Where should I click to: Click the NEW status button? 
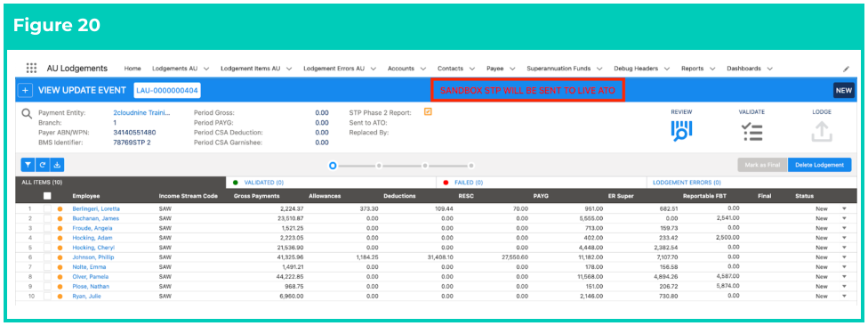[x=844, y=91]
